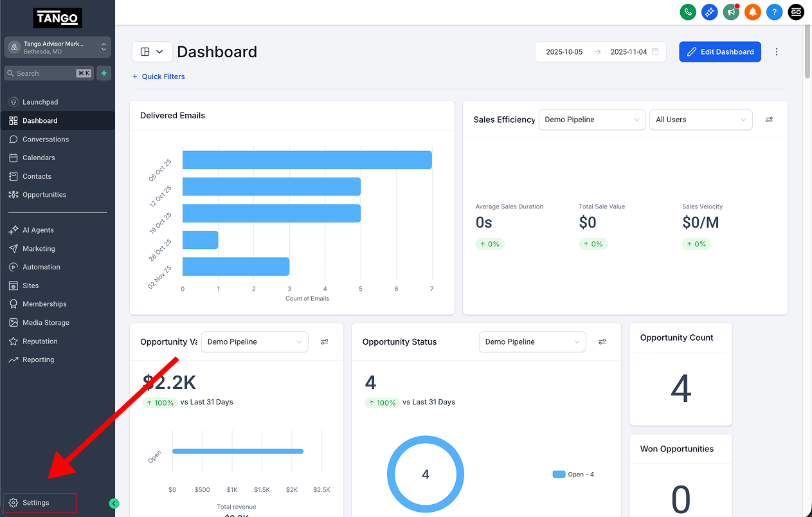The image size is (812, 517).
Task: Click the Sales Velocity $0/M value
Action: click(700, 222)
